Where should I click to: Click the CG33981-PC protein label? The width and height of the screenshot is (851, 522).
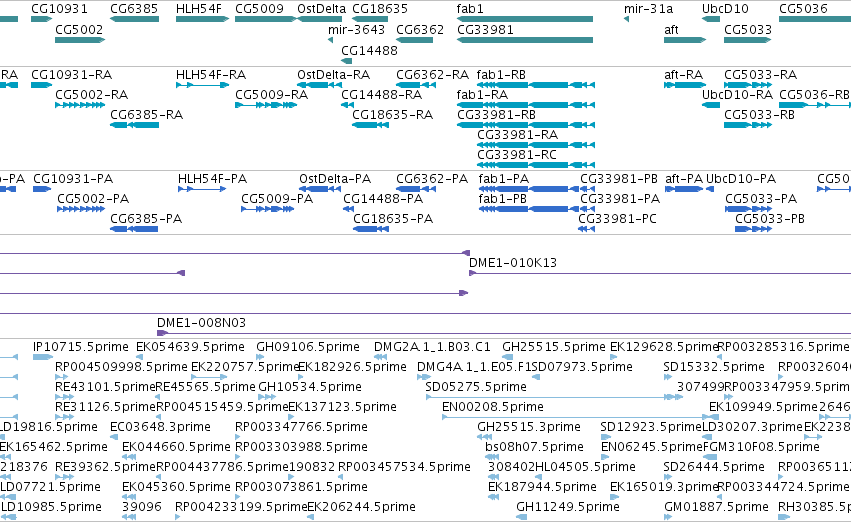pyautogui.click(x=618, y=219)
